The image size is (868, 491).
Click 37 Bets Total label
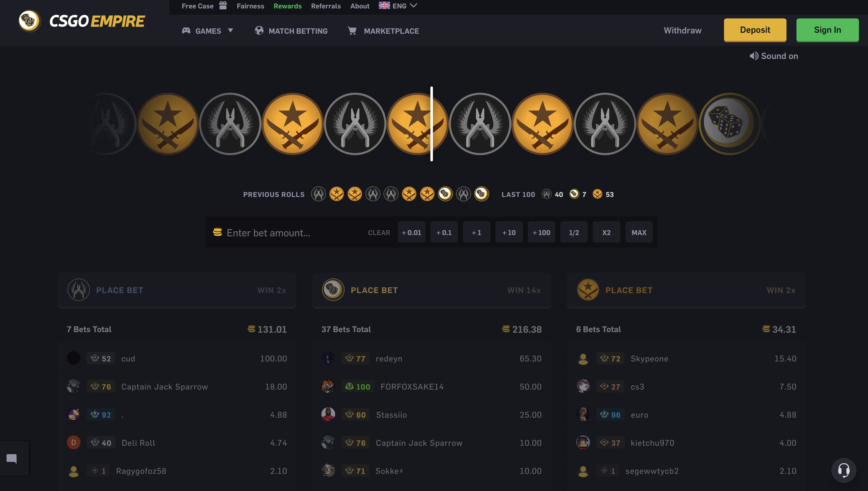point(346,329)
